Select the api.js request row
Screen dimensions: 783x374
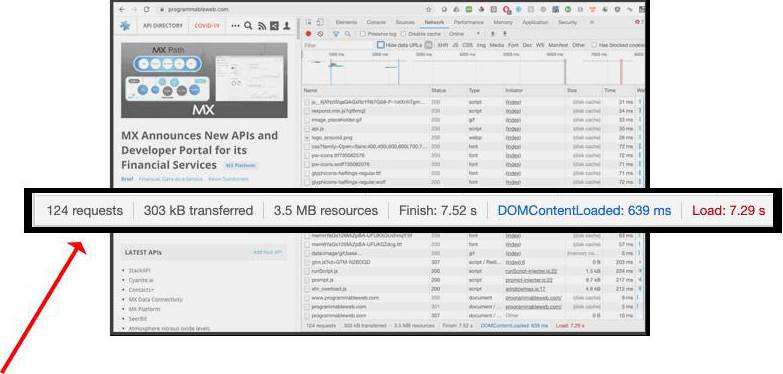pyautogui.click(x=473, y=128)
